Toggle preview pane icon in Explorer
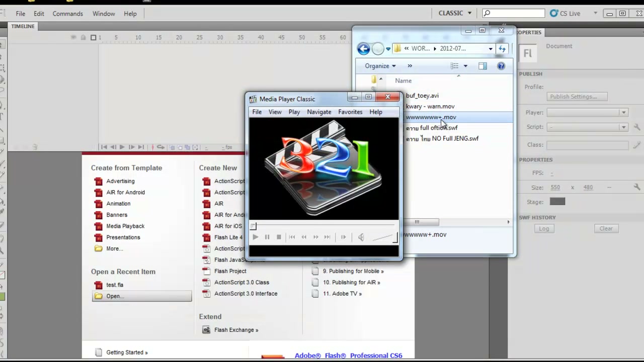 (482, 66)
